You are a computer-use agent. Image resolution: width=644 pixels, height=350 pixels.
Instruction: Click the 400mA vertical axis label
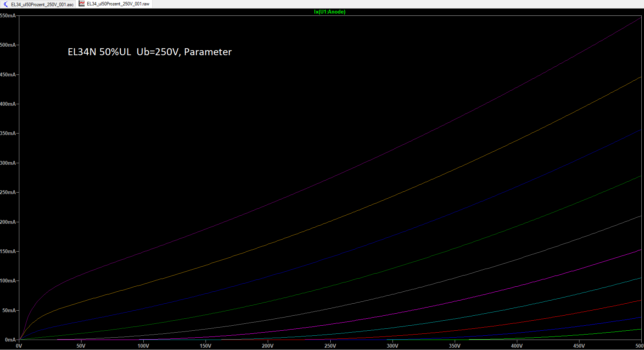[8, 104]
